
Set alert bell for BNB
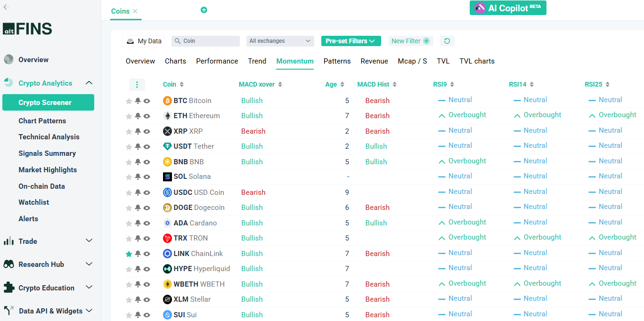(138, 162)
